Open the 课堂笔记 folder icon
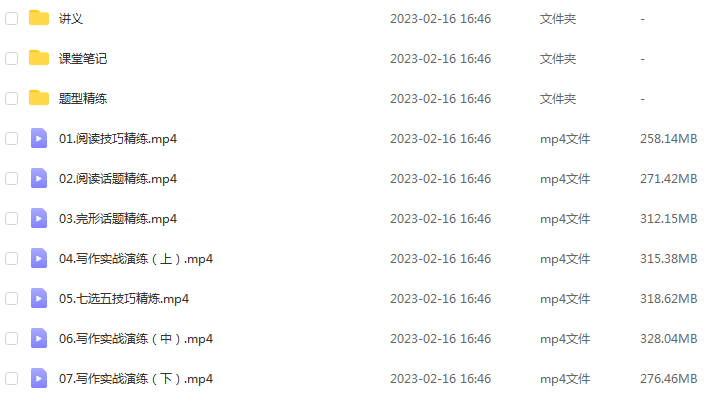Image resolution: width=726 pixels, height=410 pixels. coord(39,58)
